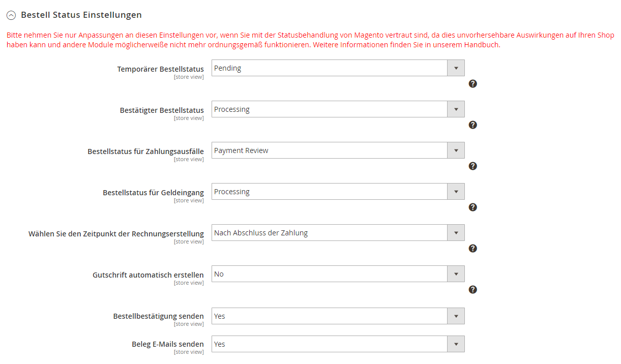This screenshot has width=621, height=364.
Task: Open the Bestellbestätigung senden dropdown
Action: click(338, 316)
